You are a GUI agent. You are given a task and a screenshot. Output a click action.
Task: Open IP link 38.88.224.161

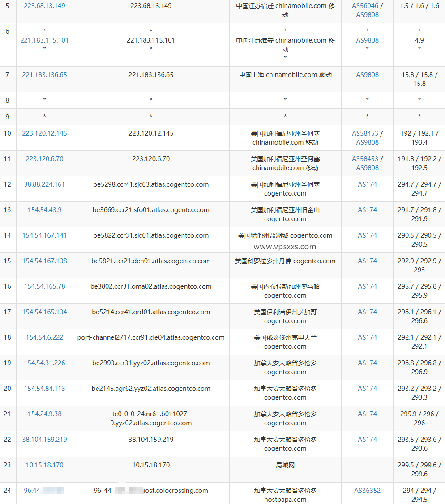(x=44, y=184)
